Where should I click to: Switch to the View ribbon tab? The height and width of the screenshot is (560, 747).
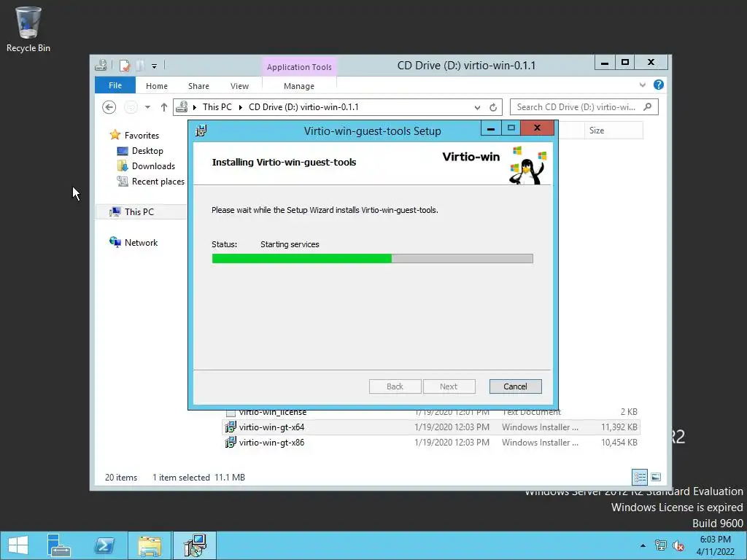[239, 86]
